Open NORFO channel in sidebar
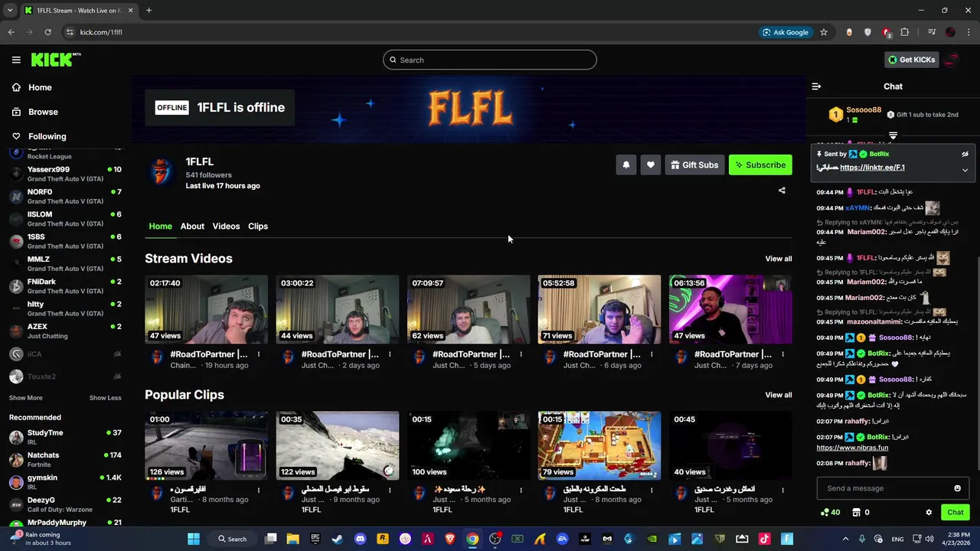This screenshot has height=551, width=980. point(65,196)
